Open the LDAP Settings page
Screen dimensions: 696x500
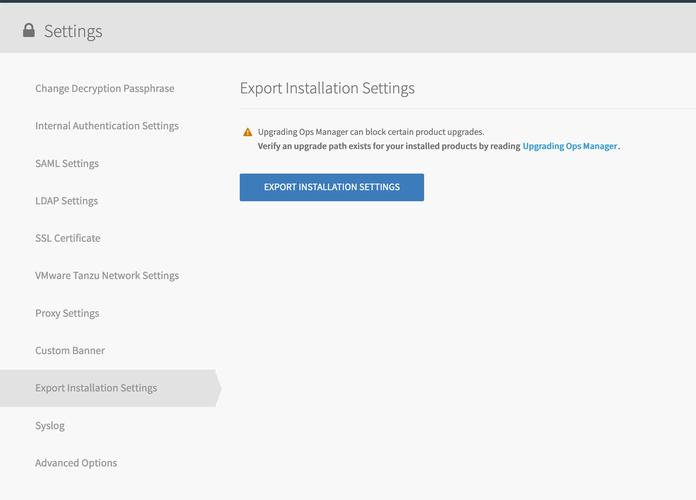pyautogui.click(x=66, y=201)
